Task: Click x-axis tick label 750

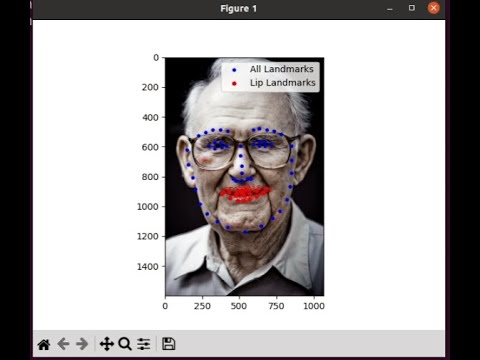Action: pos(276,306)
